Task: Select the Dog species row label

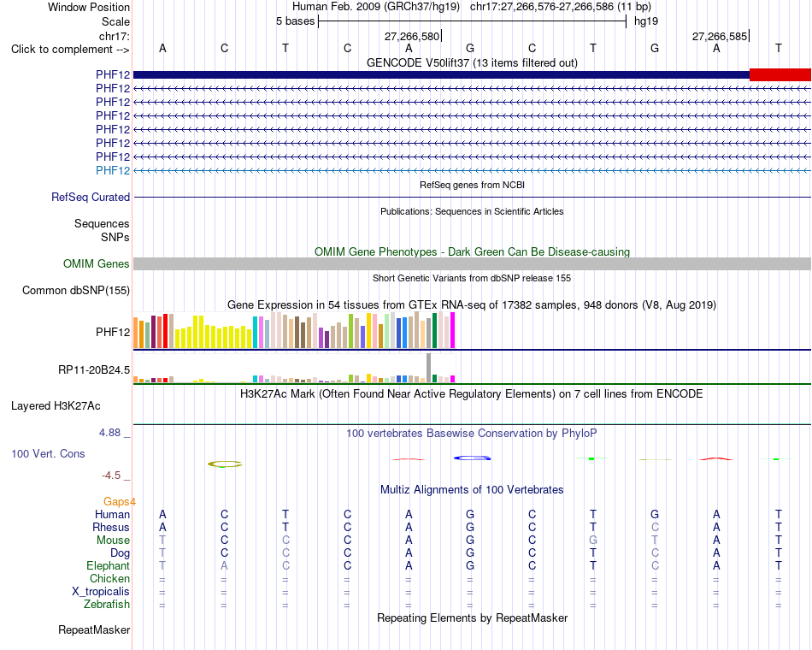Action: [x=120, y=553]
